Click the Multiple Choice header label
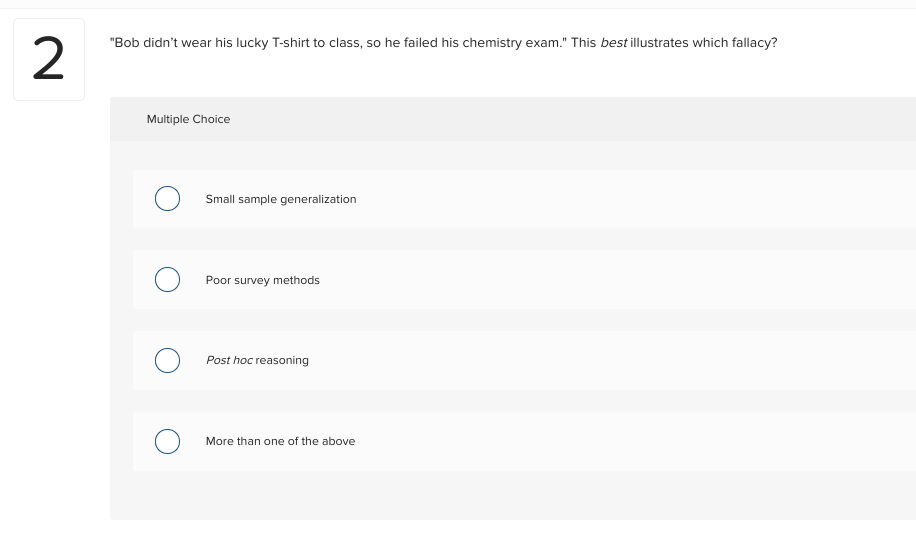The width and height of the screenshot is (916, 551). click(188, 119)
